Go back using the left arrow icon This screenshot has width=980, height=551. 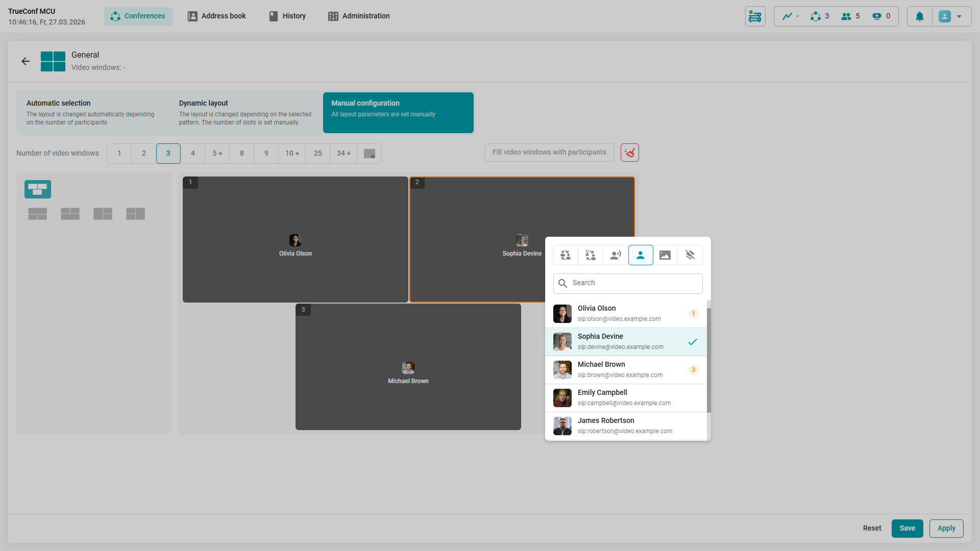pos(26,61)
